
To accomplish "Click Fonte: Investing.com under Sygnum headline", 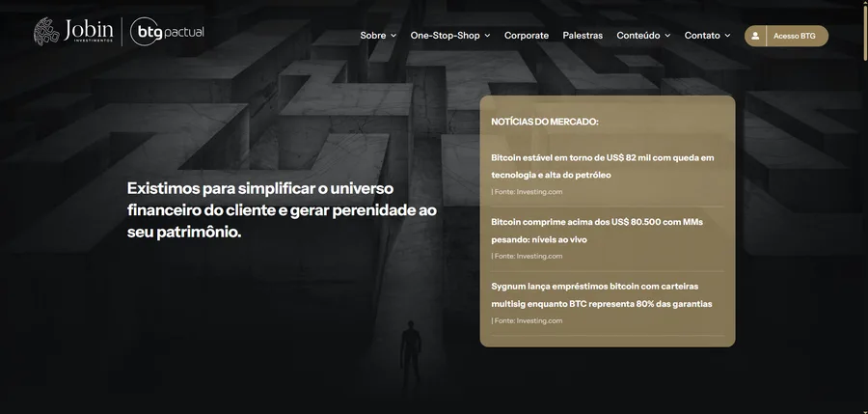I will point(527,320).
